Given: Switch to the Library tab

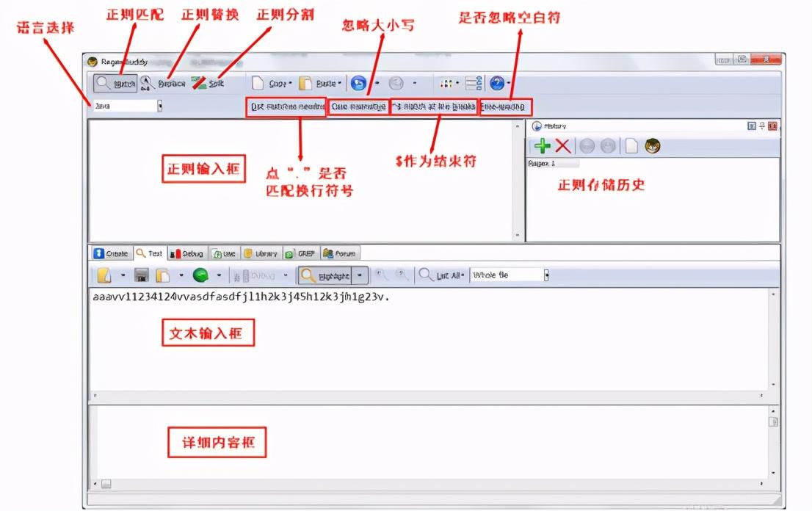Looking at the screenshot, I should pyautogui.click(x=261, y=253).
